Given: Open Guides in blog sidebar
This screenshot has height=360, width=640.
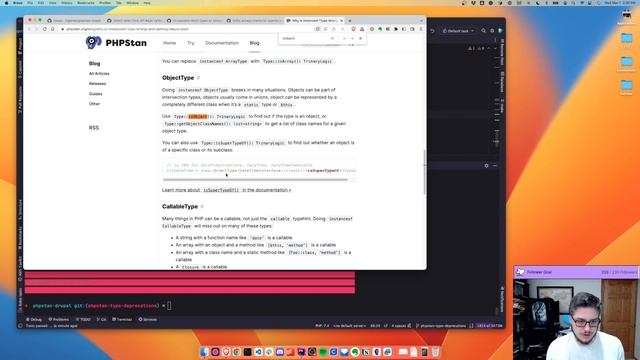Looking at the screenshot, I should [96, 94].
